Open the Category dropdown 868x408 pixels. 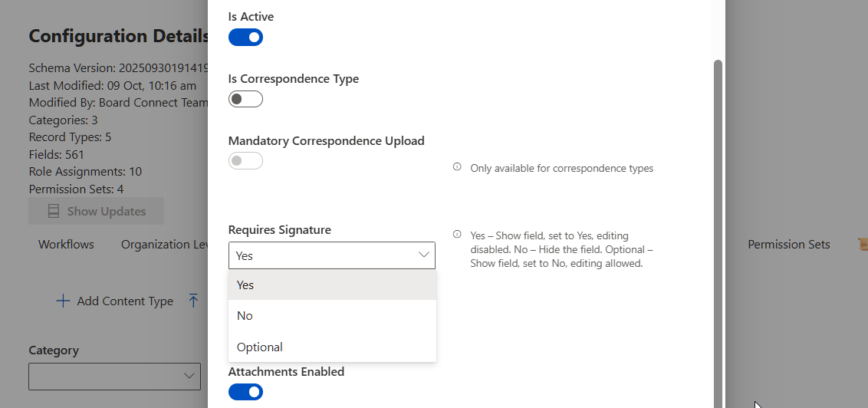coord(114,376)
